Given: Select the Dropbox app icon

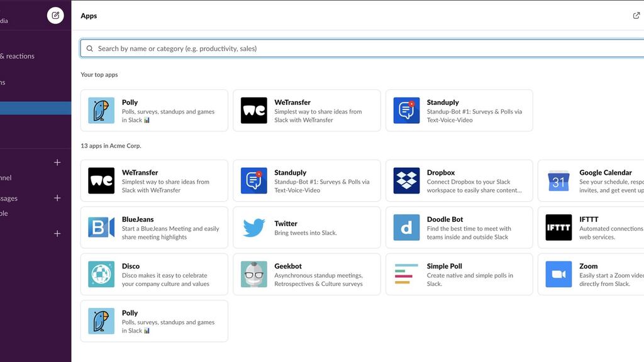Looking at the screenshot, I should [x=406, y=181].
